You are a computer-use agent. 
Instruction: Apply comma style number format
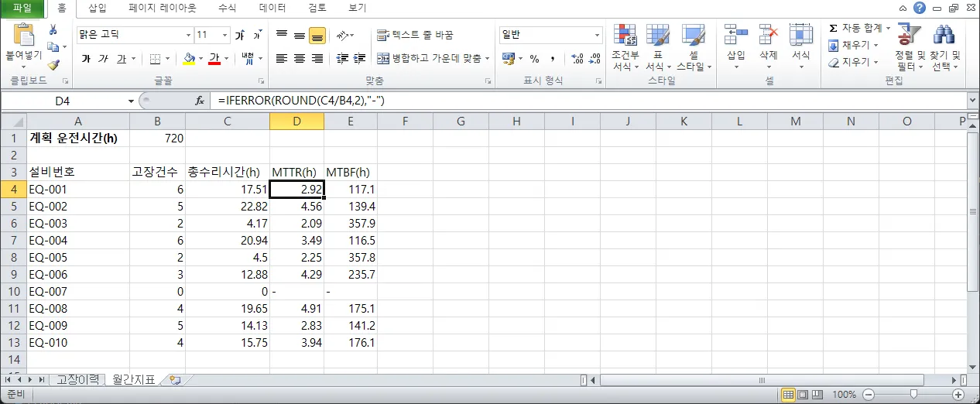[x=553, y=59]
